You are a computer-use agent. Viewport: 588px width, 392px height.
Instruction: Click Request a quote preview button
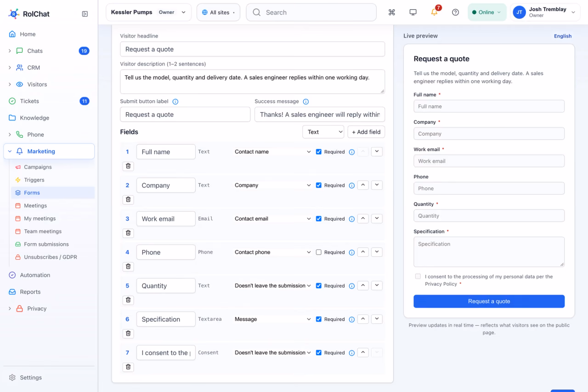pyautogui.click(x=489, y=301)
